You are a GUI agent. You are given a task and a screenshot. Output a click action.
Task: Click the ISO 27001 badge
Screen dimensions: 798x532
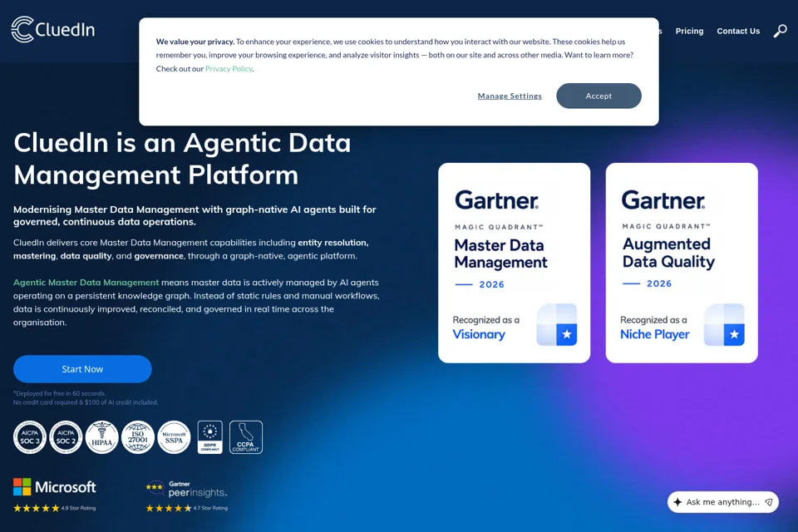[x=138, y=436]
